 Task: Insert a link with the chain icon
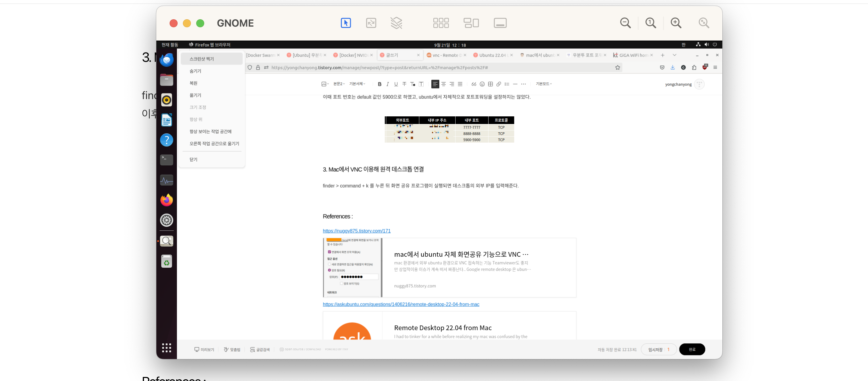(499, 84)
